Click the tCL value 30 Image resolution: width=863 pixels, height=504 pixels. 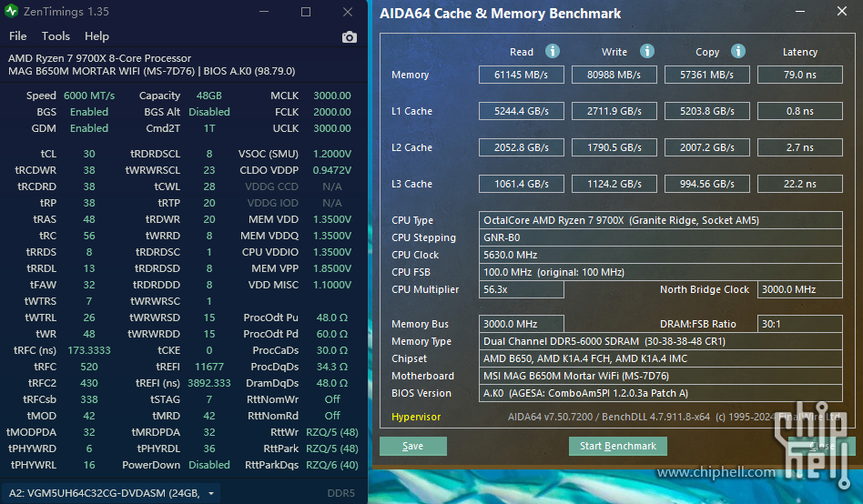tap(89, 154)
